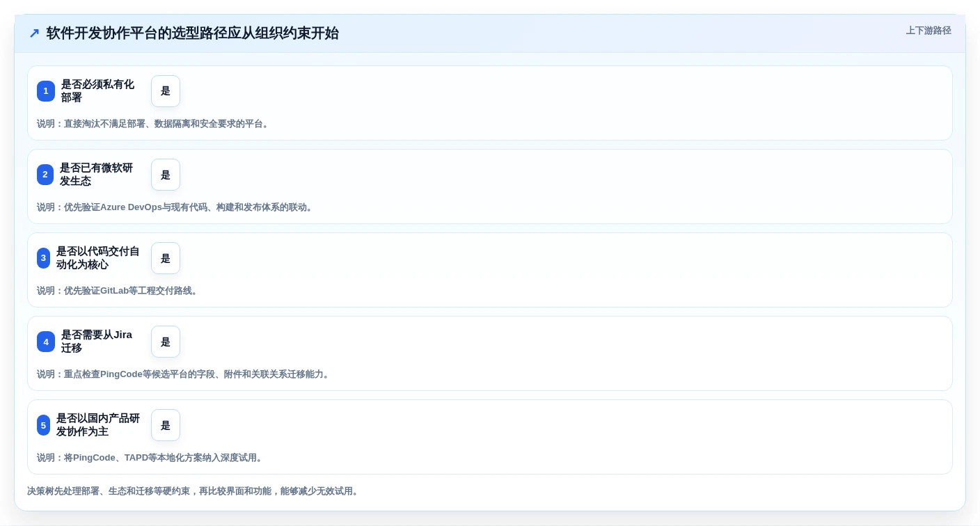Select step number 5 badge
The height and width of the screenshot is (526, 980).
coord(43,425)
